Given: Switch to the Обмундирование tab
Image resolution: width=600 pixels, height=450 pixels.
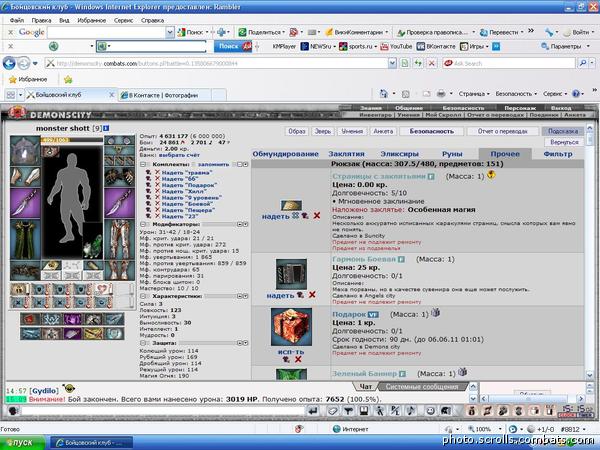Looking at the screenshot, I should (285, 154).
